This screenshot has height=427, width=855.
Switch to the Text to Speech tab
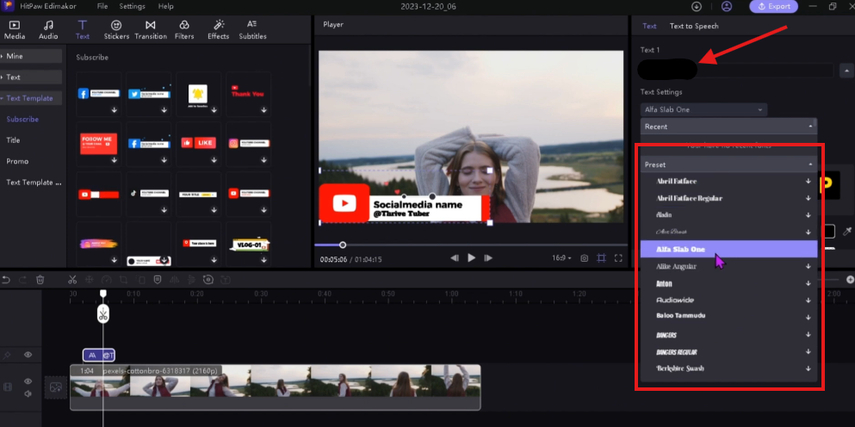click(694, 26)
